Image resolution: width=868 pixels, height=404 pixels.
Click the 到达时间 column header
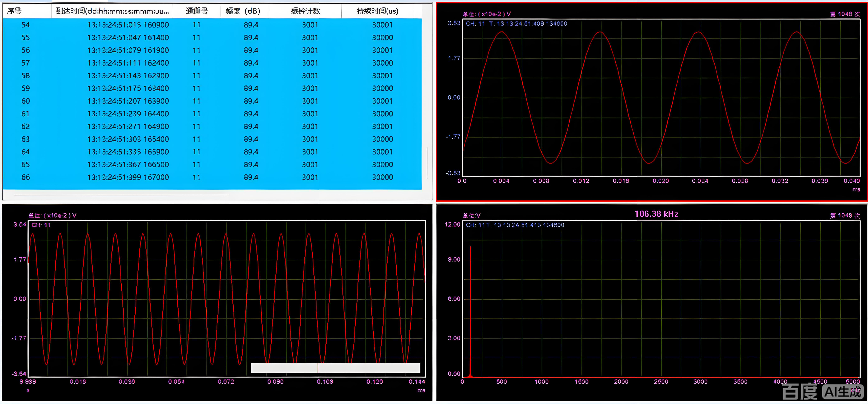pos(112,11)
